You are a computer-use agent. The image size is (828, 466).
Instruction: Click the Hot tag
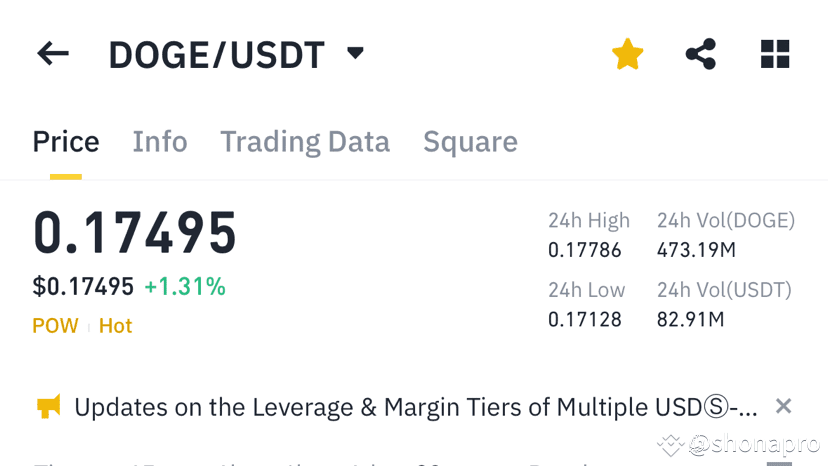[x=115, y=326]
